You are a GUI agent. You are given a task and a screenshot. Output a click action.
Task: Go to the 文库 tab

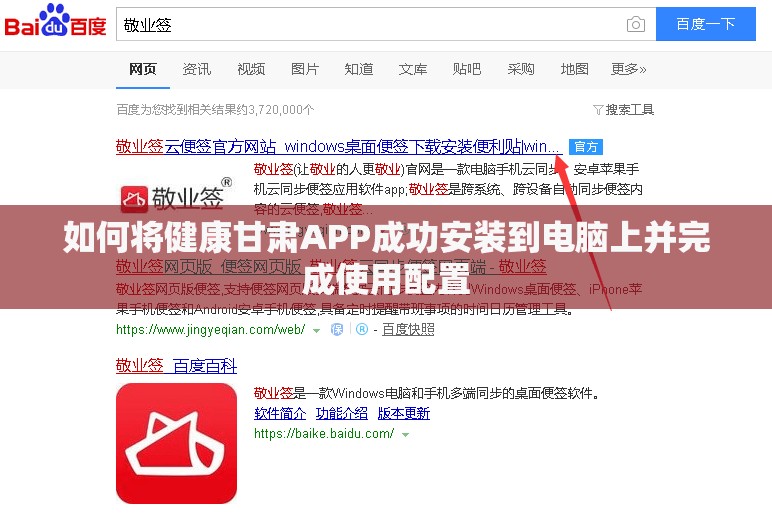pos(413,69)
